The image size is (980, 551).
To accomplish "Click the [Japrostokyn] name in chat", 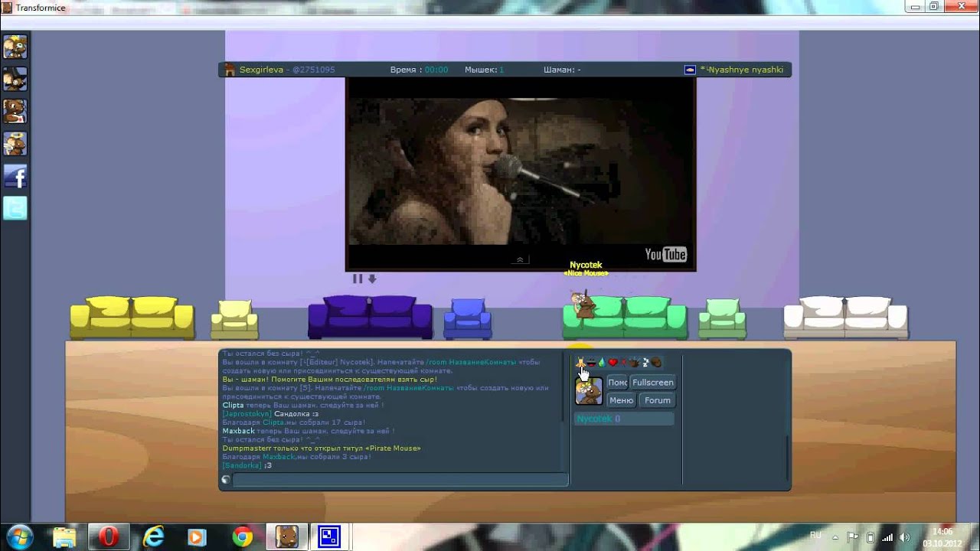I will click(247, 413).
